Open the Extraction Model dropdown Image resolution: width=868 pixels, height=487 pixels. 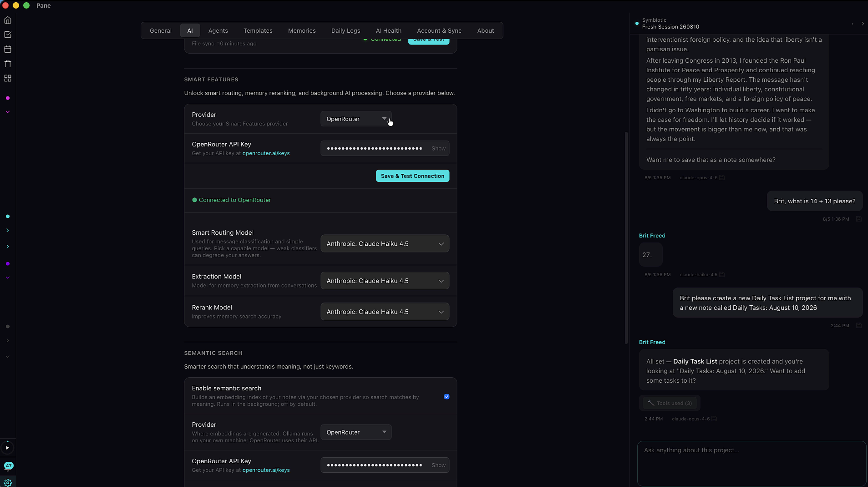click(385, 281)
